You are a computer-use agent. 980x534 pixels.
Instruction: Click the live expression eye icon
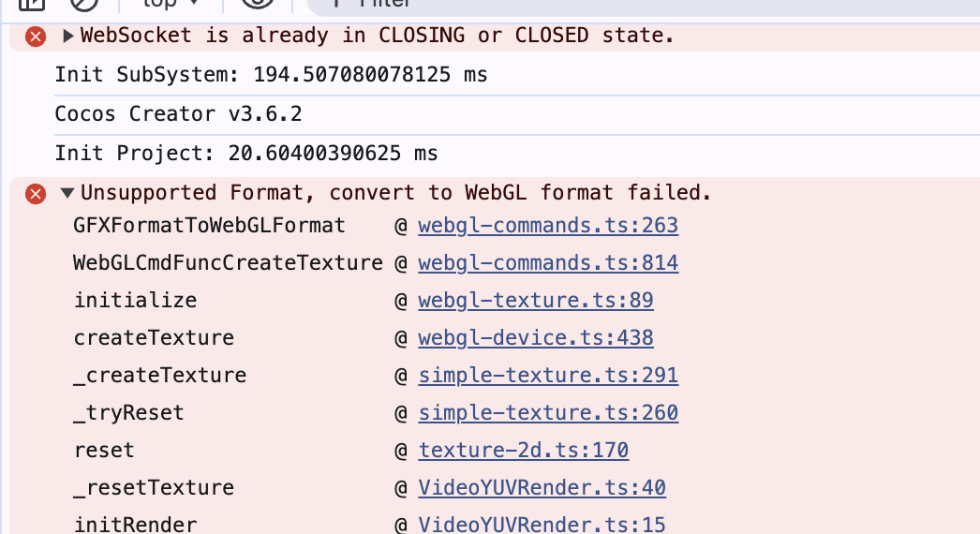pos(257,4)
